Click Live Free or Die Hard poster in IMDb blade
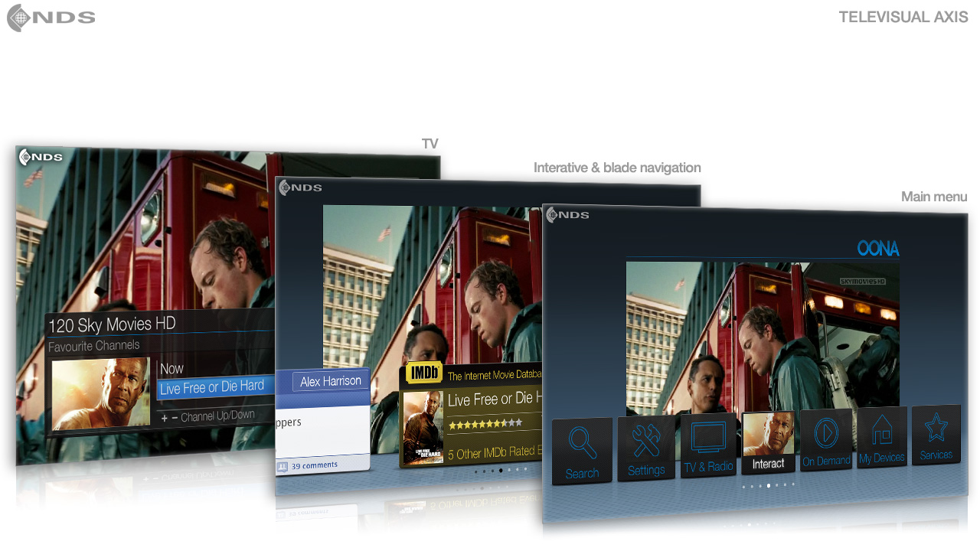This screenshot has height=551, width=980. [423, 427]
